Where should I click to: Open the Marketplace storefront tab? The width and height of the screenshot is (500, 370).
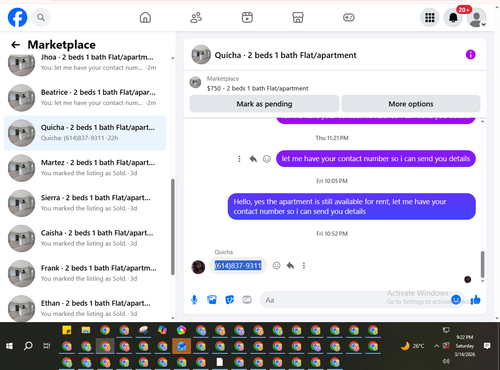pos(298,17)
